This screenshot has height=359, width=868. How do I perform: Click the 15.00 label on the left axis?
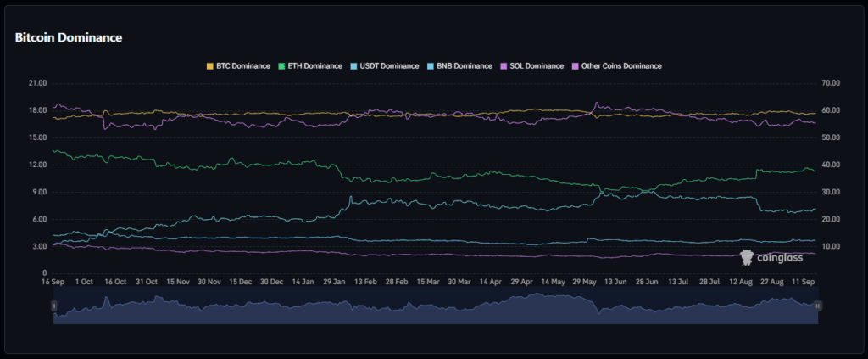point(38,137)
